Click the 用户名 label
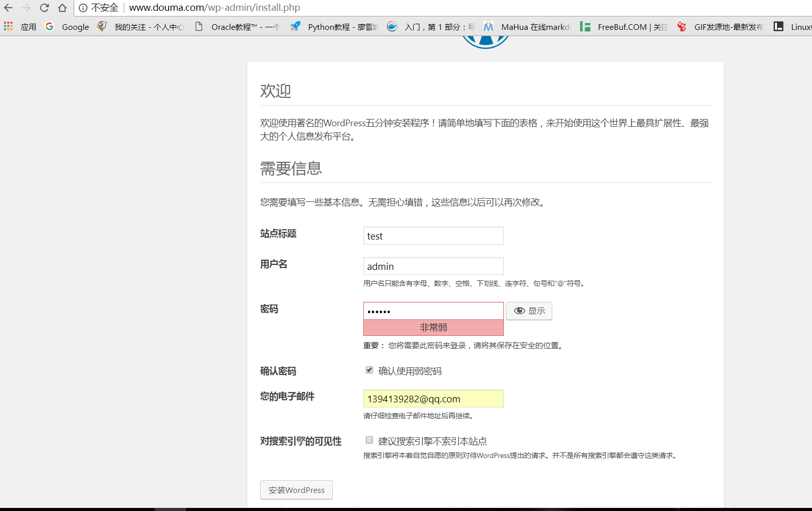 (274, 264)
